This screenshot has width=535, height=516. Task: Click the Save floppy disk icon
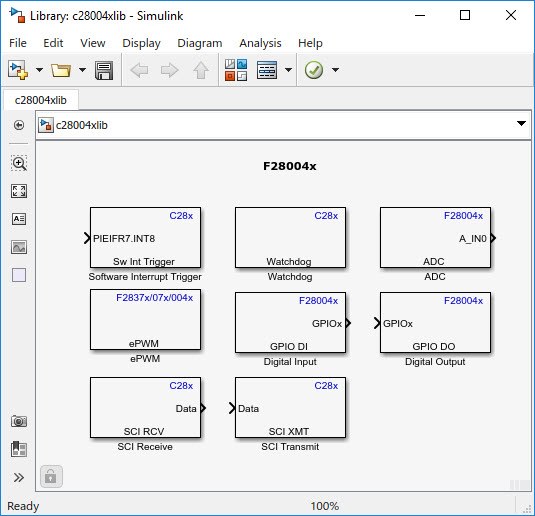104,70
